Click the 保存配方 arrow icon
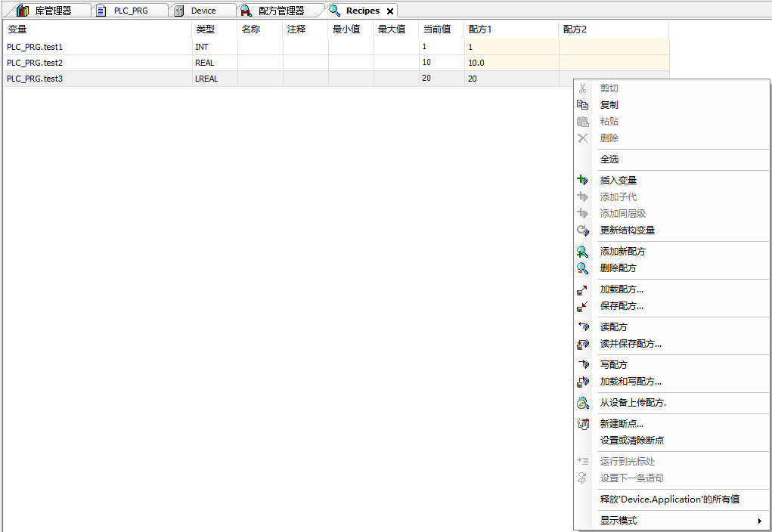 582,306
